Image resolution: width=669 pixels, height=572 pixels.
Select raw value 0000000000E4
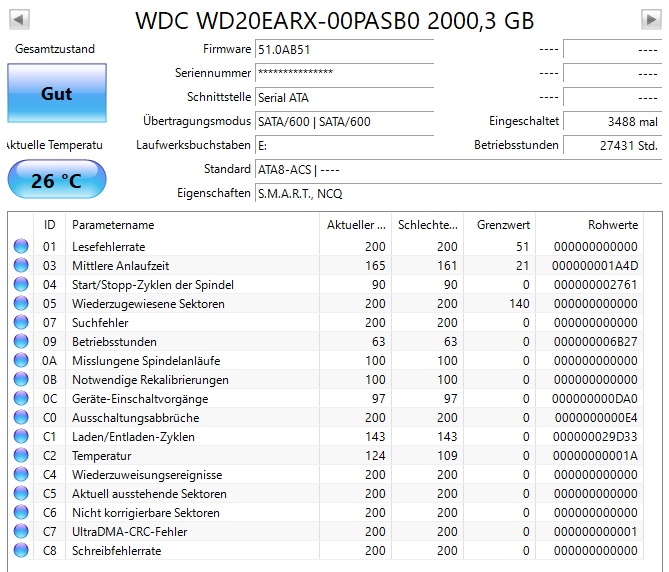tap(596, 418)
